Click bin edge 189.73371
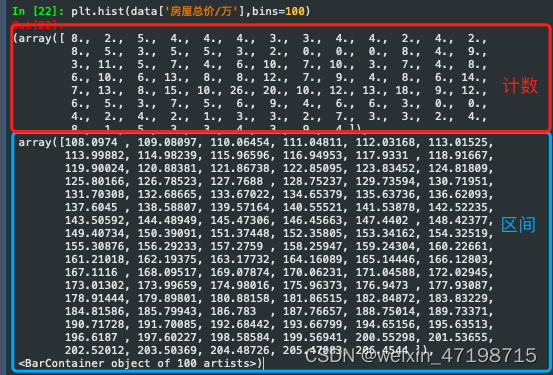This screenshot has width=553, height=375. tap(458, 312)
